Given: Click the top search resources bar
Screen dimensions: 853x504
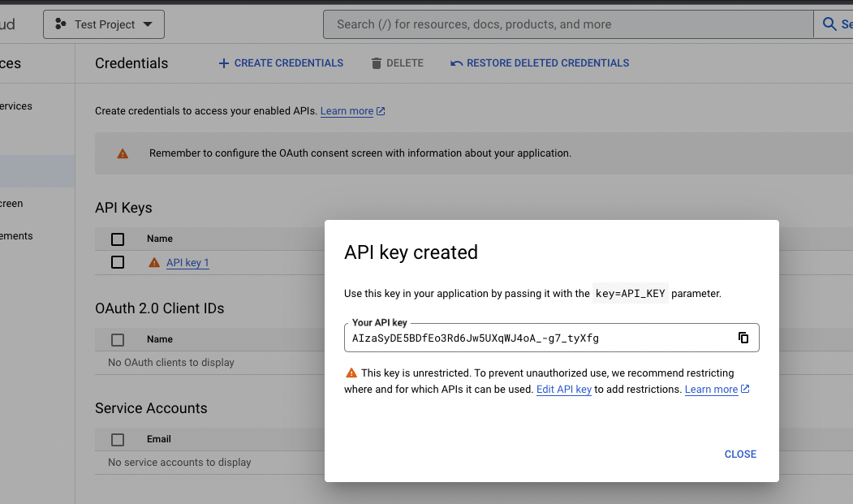Looking at the screenshot, I should pyautogui.click(x=568, y=24).
